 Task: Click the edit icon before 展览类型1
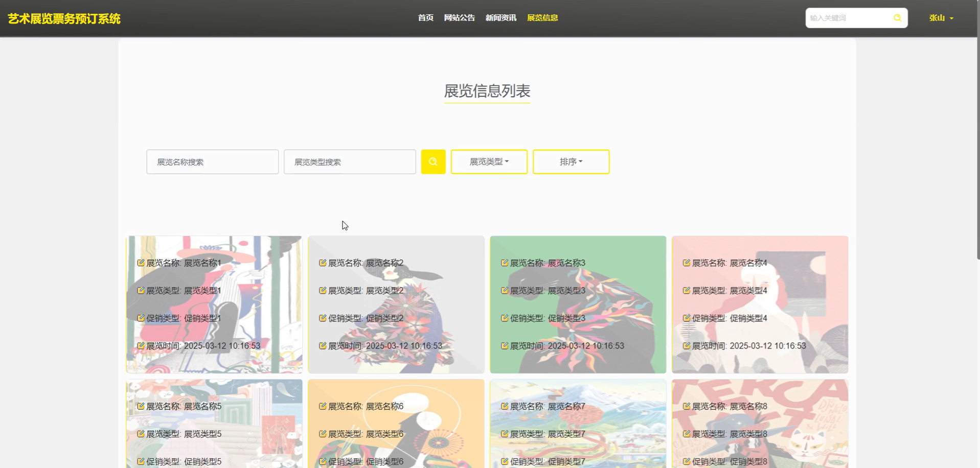[141, 290]
